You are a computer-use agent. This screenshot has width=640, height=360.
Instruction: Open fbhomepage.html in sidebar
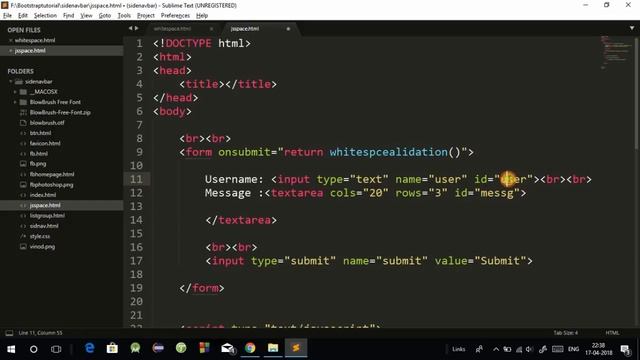(x=52, y=174)
